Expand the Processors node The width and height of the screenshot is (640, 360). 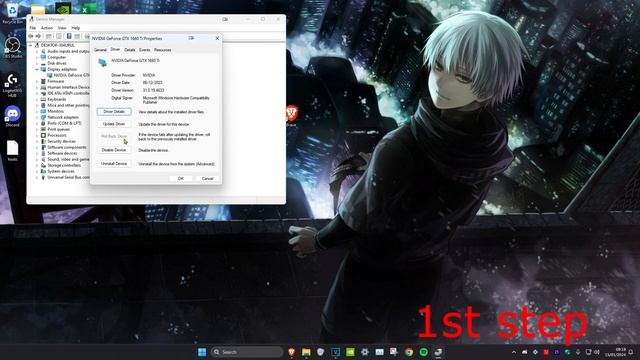pyautogui.click(x=37, y=135)
